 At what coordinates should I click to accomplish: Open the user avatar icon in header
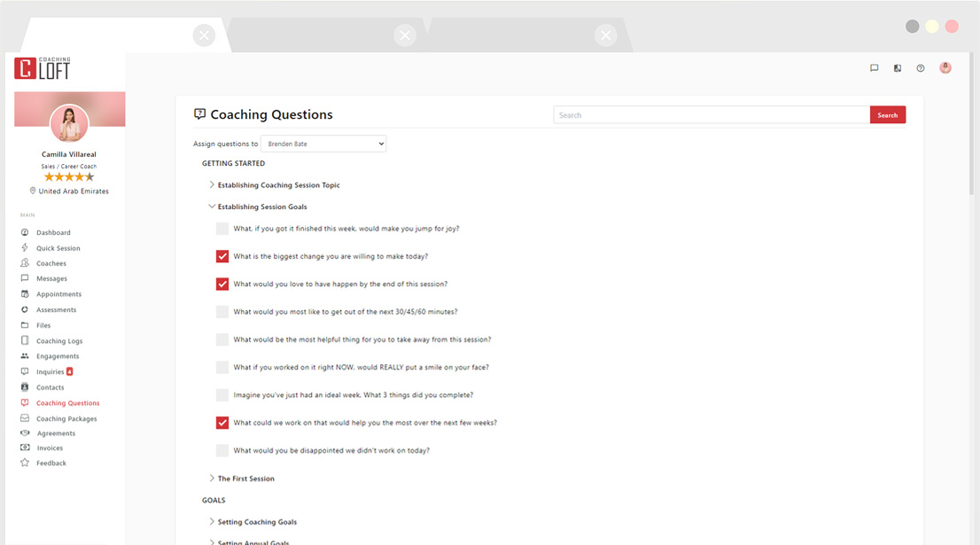[945, 68]
